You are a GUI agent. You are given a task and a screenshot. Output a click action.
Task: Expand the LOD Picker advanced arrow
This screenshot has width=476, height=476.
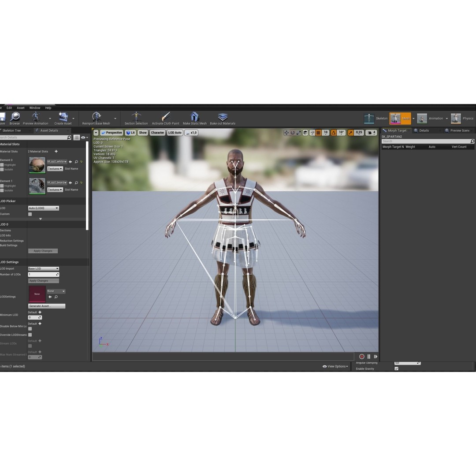click(x=41, y=219)
